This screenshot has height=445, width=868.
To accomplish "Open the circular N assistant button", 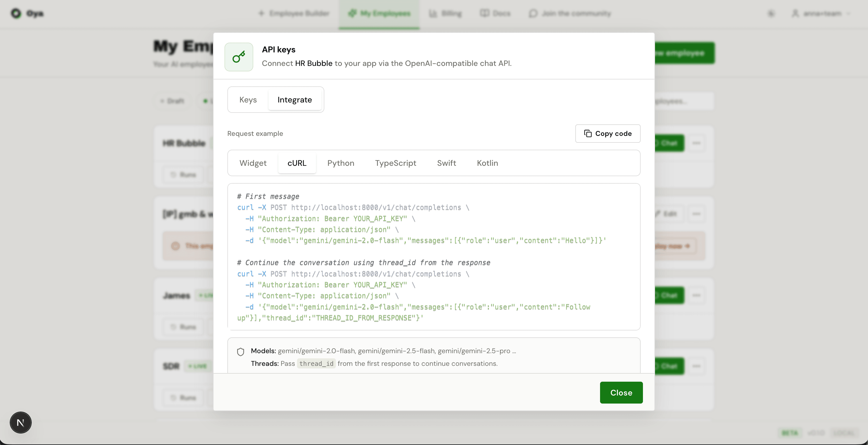I will point(20,422).
